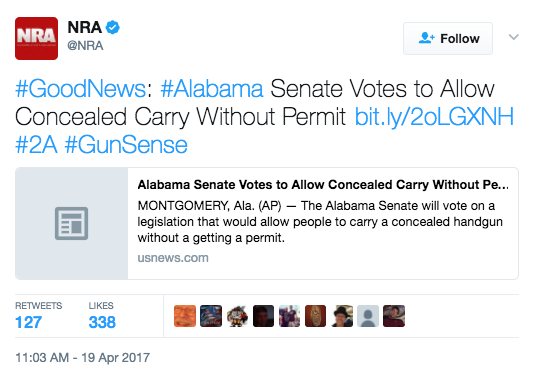Click the 11:03 AM - 19 Apr 2017 timestamp

pyautogui.click(x=83, y=357)
